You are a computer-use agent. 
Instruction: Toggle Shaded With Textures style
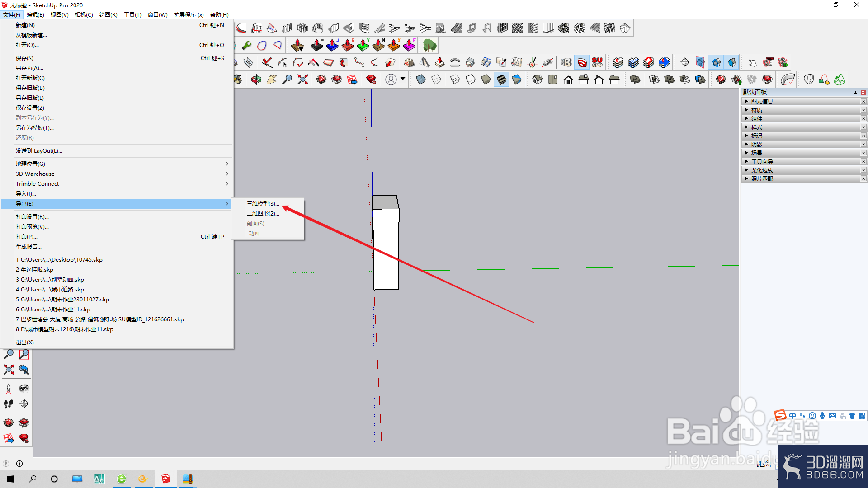[x=501, y=80]
